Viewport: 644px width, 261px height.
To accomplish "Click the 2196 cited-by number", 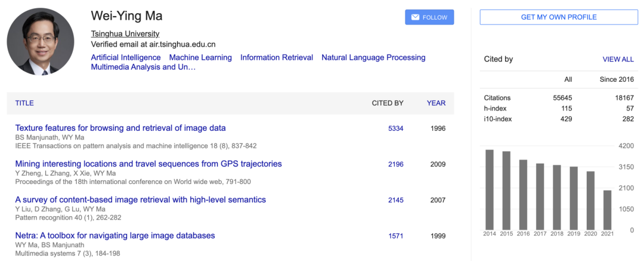I will (396, 164).
